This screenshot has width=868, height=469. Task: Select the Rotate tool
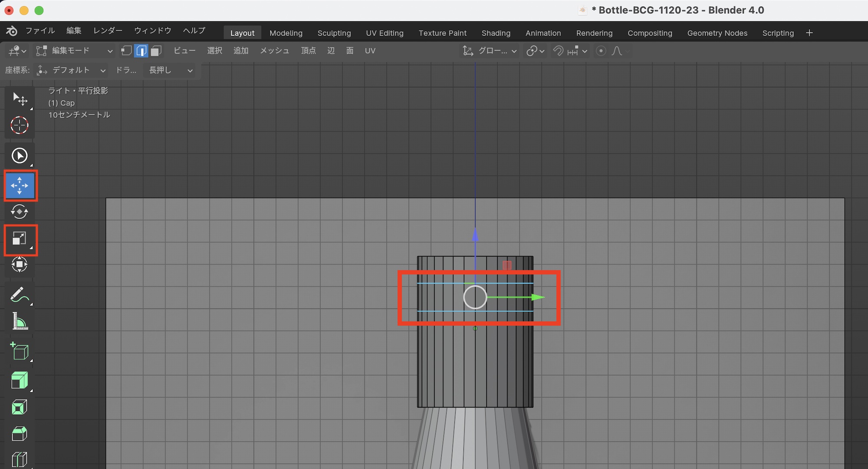20,212
